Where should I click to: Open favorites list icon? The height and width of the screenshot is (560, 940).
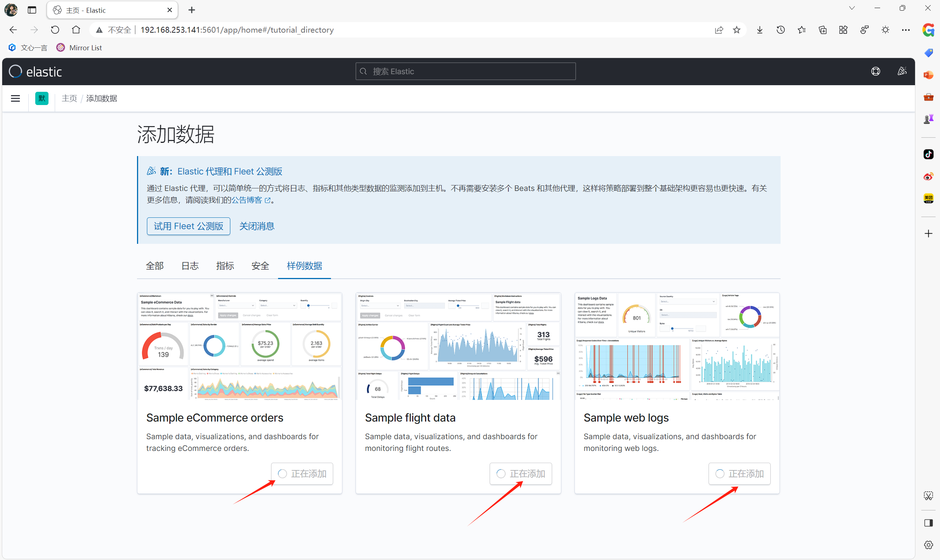[x=802, y=30]
